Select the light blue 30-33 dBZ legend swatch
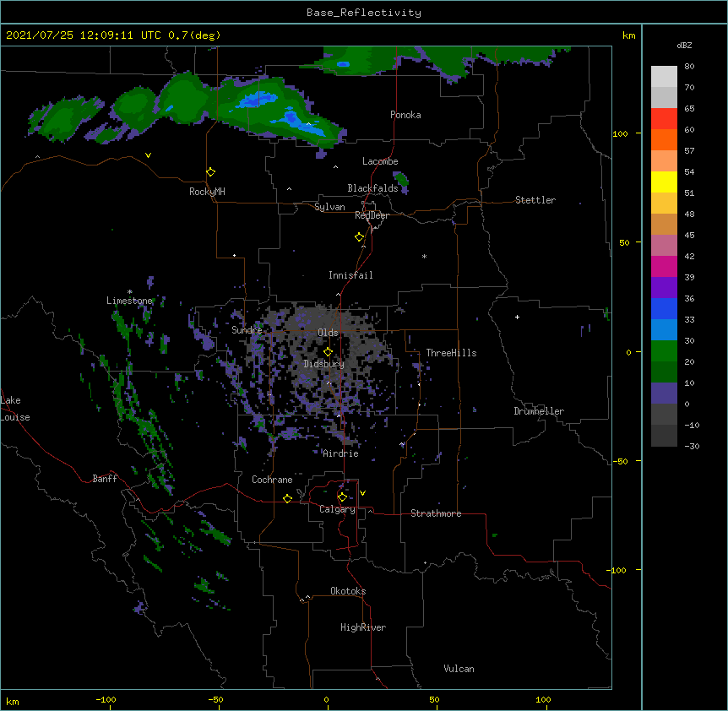This screenshot has height=711, width=728. click(x=664, y=329)
